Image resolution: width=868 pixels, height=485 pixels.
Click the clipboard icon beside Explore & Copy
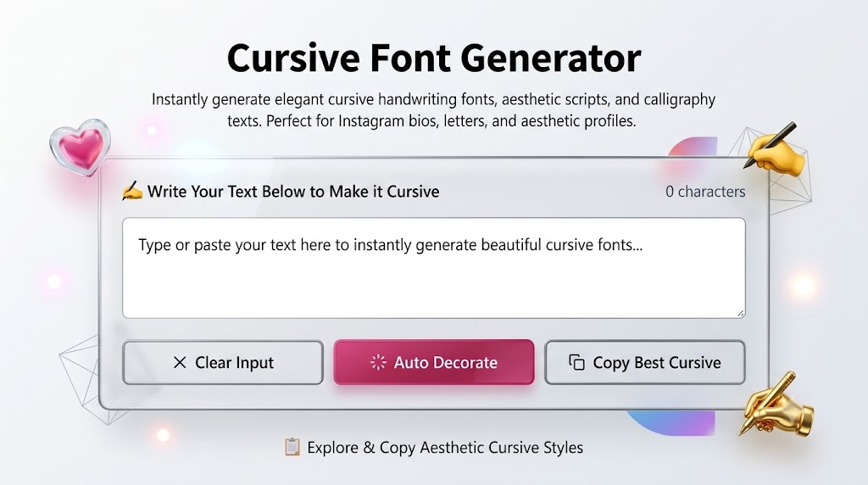coord(292,447)
